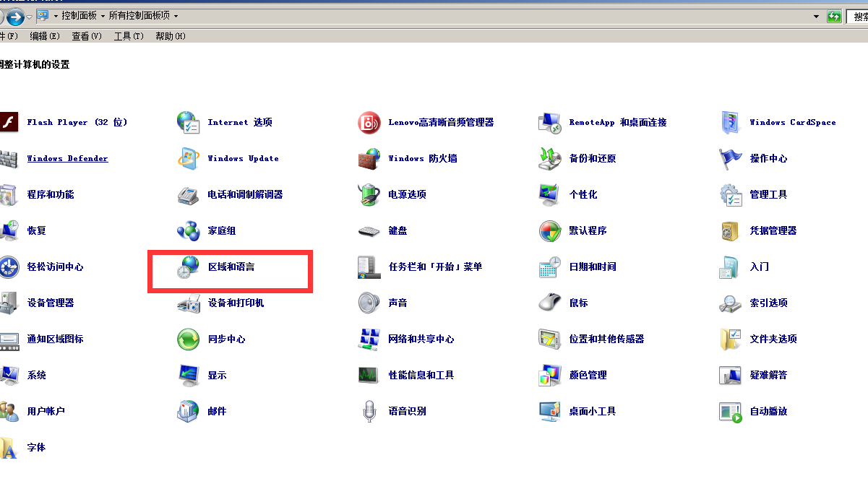Open 文件夹选项 item

[x=758, y=339]
